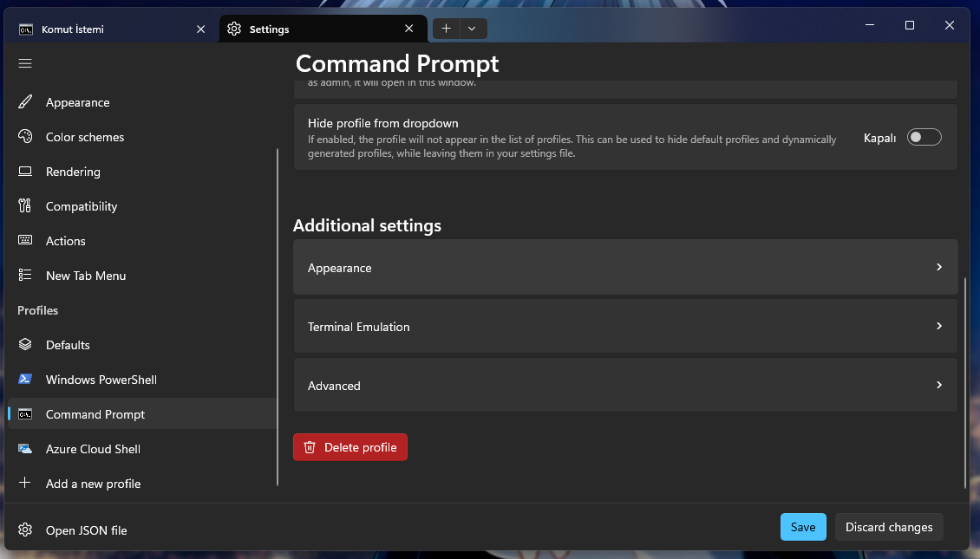Click the trash can icon on Delete profile

pos(310,447)
